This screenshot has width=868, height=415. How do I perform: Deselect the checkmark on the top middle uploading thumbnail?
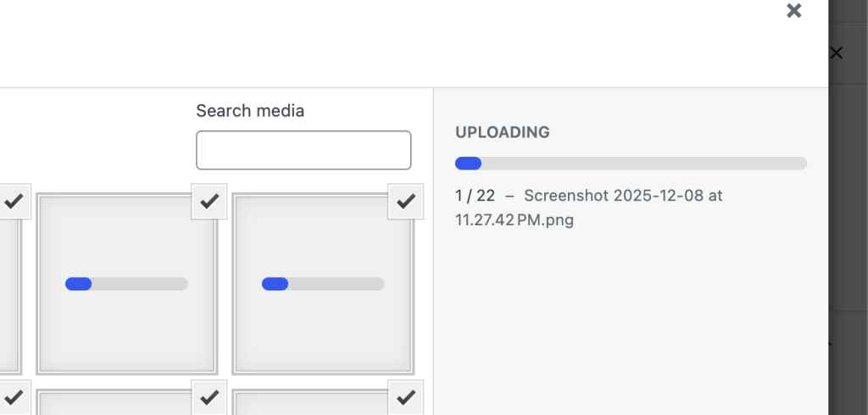209,202
